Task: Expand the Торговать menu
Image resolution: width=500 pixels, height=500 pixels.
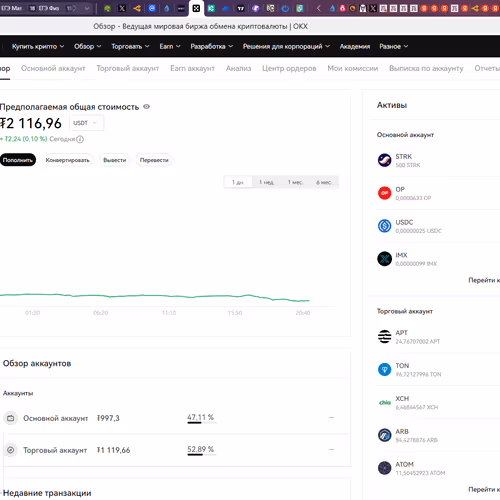Action: tap(130, 46)
